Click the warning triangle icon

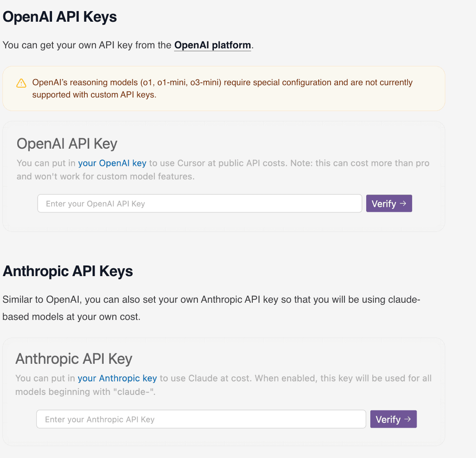pyautogui.click(x=21, y=83)
